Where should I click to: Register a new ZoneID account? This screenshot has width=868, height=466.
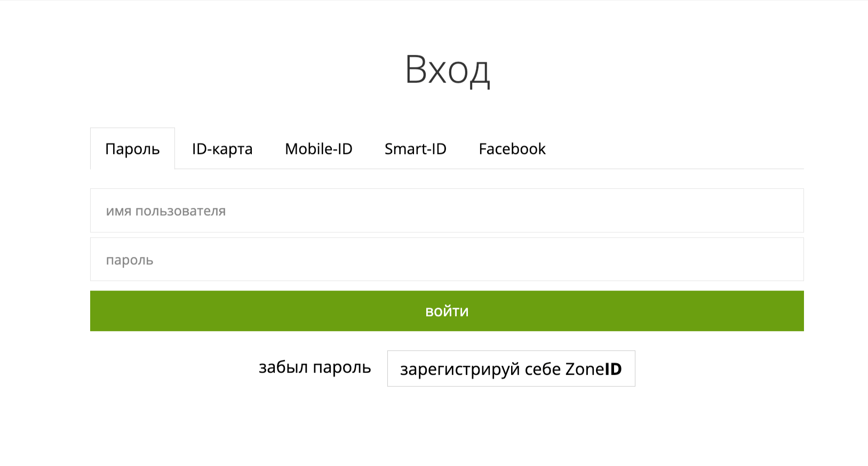coord(511,368)
